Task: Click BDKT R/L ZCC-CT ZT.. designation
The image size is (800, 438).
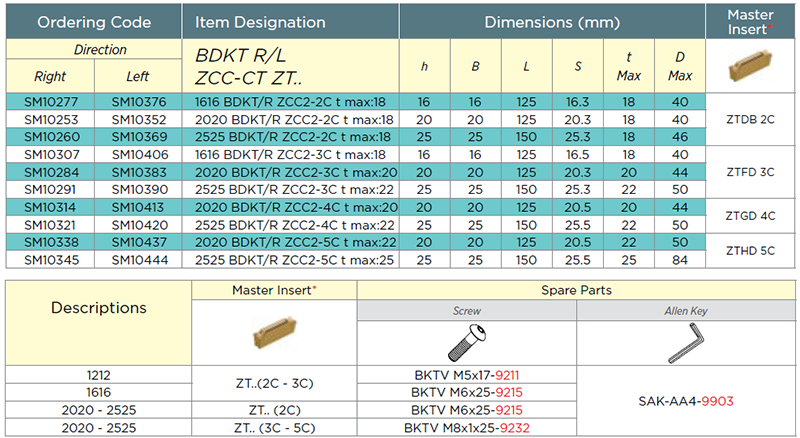Action: [248, 66]
